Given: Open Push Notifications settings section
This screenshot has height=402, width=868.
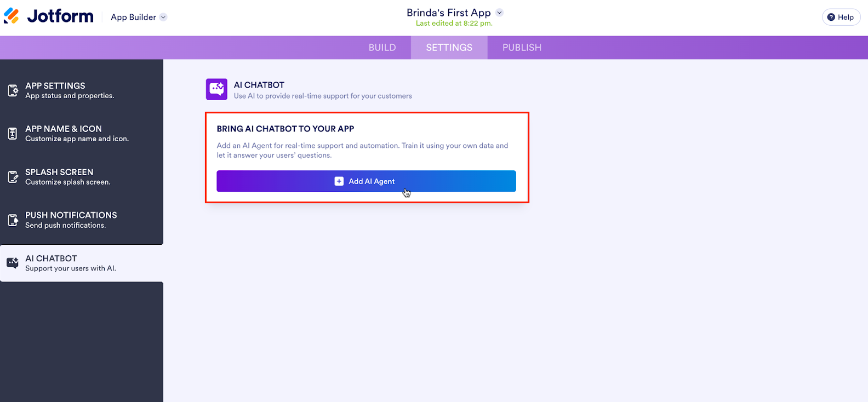Looking at the screenshot, I should point(71,220).
